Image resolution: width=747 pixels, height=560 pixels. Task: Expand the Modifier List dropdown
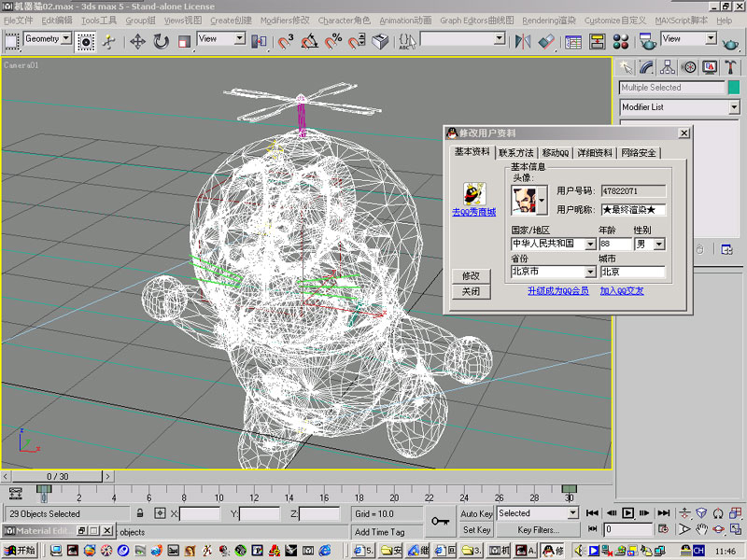[x=734, y=107]
